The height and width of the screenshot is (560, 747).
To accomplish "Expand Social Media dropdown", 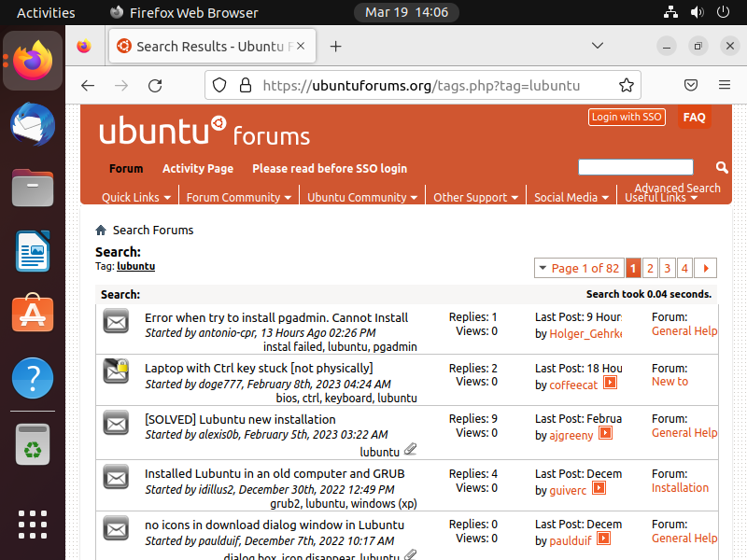I will (571, 197).
